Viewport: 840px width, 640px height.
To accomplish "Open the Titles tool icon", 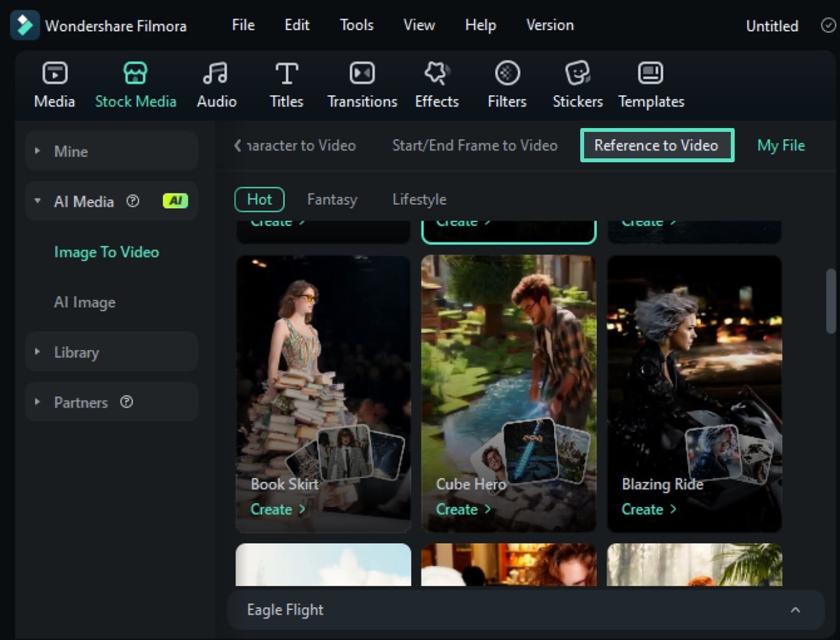I will click(x=286, y=73).
